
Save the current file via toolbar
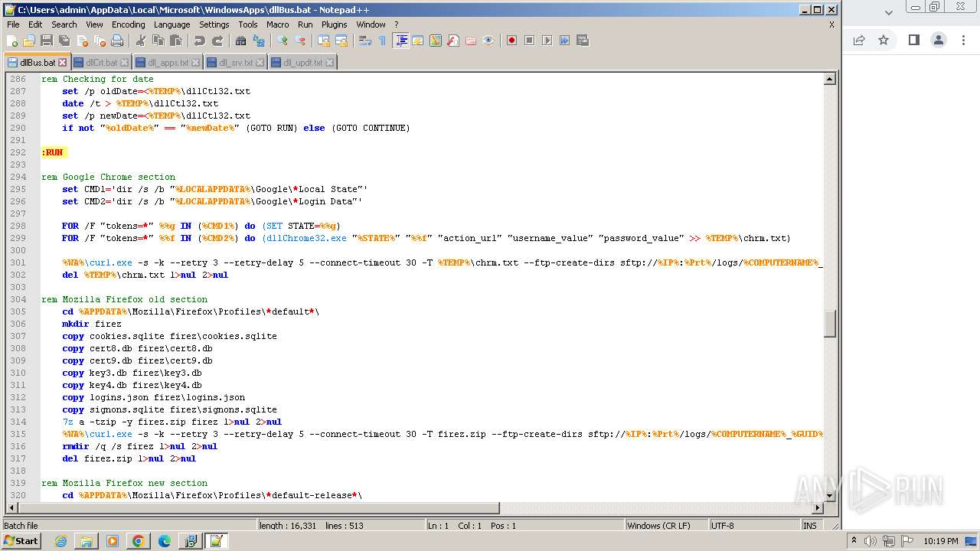(x=47, y=41)
